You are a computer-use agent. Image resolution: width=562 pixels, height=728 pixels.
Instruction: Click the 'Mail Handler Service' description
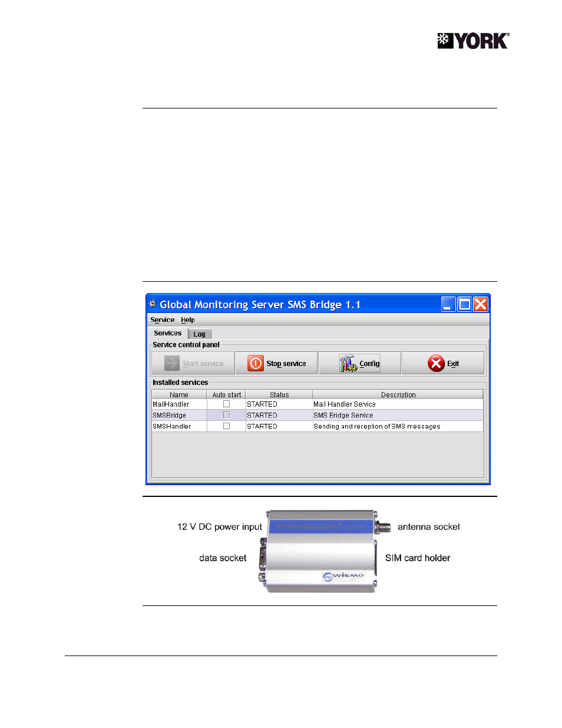point(345,404)
